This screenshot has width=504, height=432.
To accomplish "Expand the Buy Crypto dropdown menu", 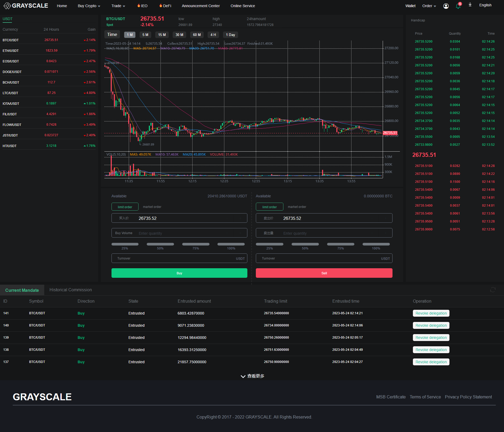I will pyautogui.click(x=89, y=6).
